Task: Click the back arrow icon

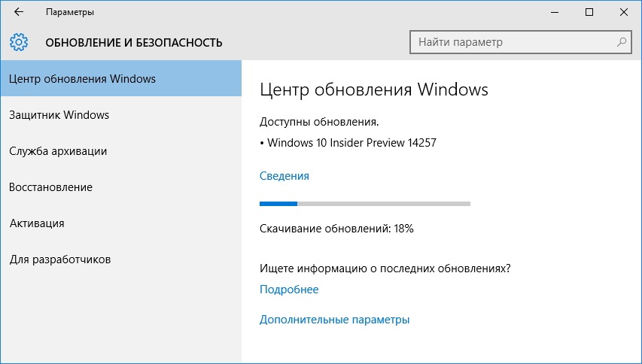Action: click(x=19, y=12)
